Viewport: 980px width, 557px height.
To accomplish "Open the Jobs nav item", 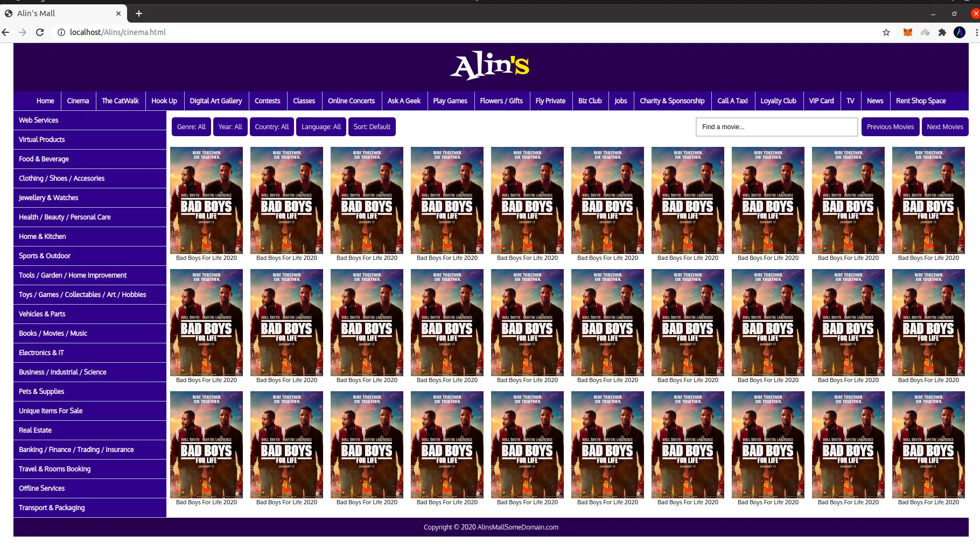I will tap(621, 101).
